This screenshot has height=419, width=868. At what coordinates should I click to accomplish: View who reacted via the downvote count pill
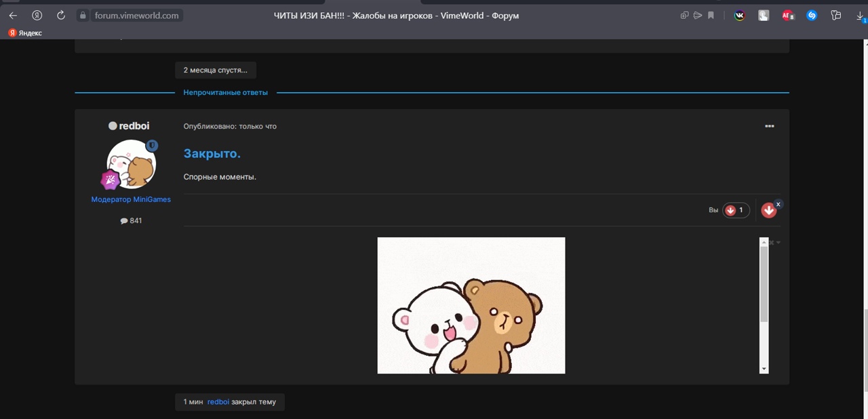(x=736, y=210)
